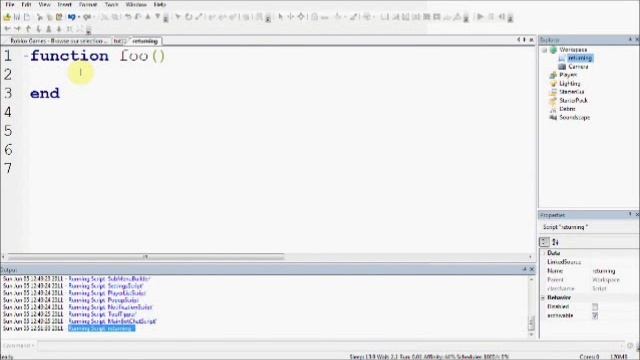Click the highlighted last Output log line
The width and height of the screenshot is (640, 360).
point(101,329)
